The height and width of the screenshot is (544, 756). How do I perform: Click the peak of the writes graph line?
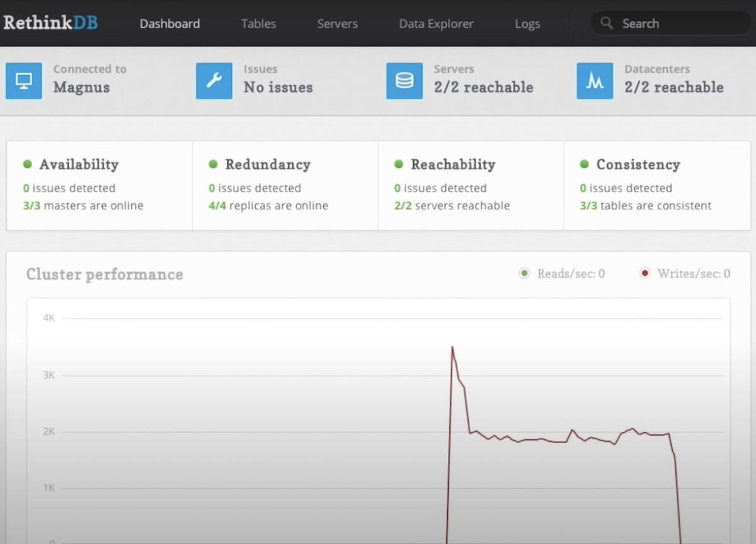point(452,347)
